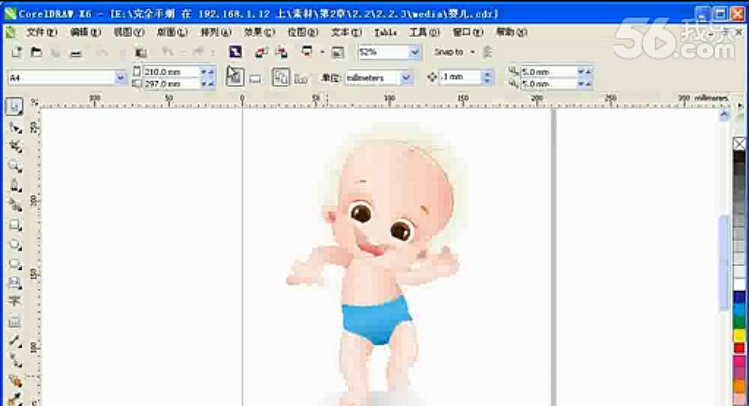The height and width of the screenshot is (406, 749).
Task: Pick the black palette swatch
Action: [739, 157]
